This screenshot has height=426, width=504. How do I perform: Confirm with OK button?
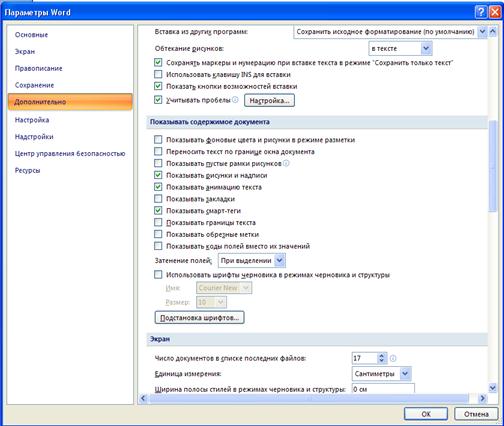coord(426,414)
